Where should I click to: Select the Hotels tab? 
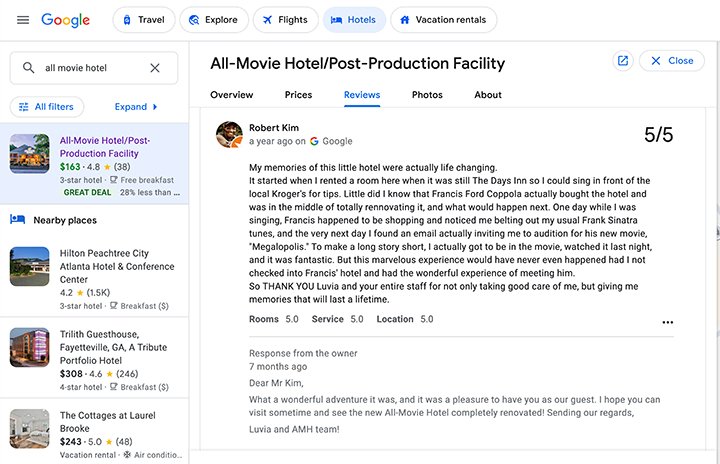[354, 20]
